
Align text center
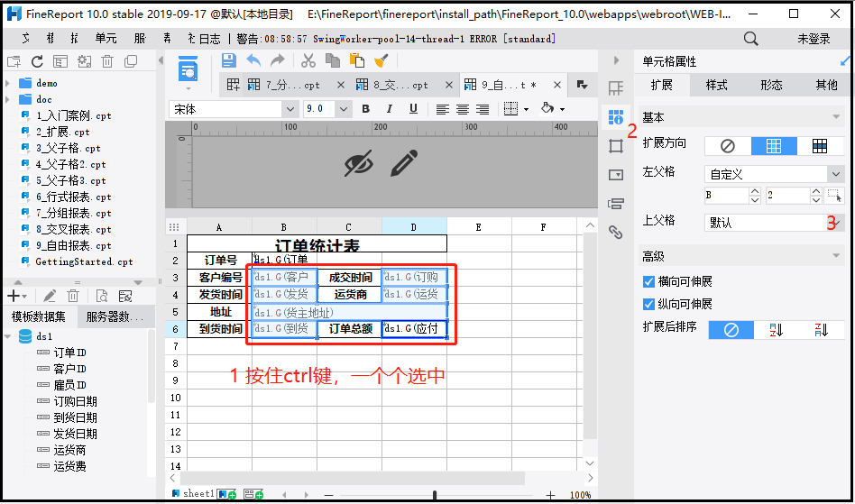[463, 109]
